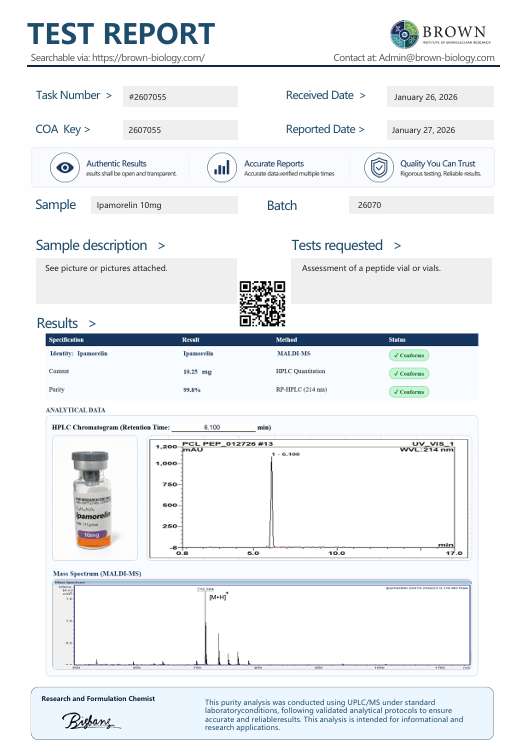Click the TEST REPORT title
524x743 pixels.
coord(121,34)
